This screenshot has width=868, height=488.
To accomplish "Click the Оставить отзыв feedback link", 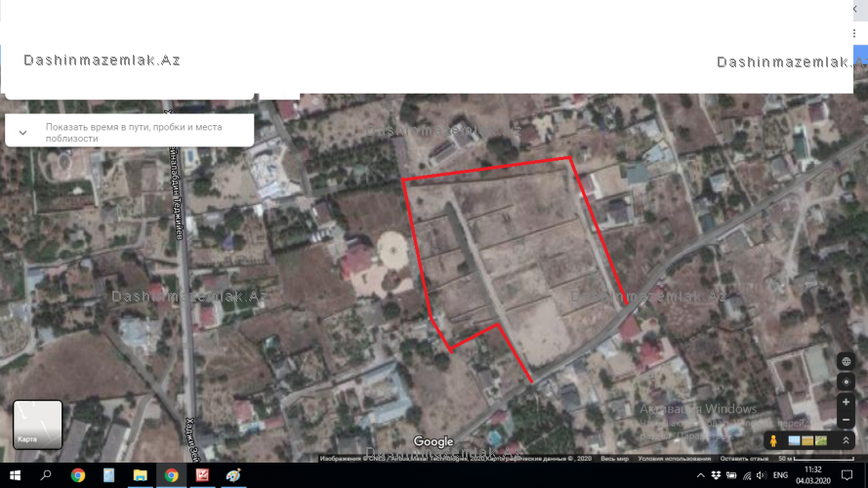I will tap(743, 458).
